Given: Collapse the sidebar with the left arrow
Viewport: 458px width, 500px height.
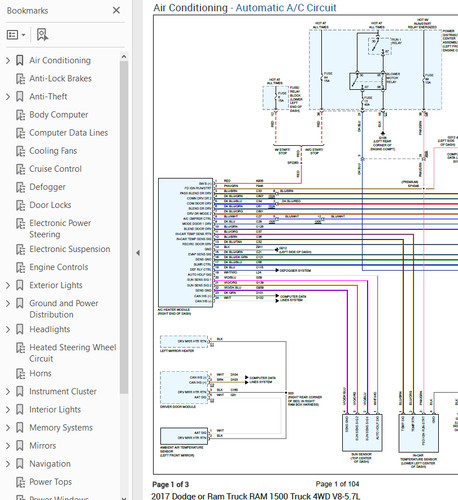Looking at the screenshot, I should [x=138, y=253].
